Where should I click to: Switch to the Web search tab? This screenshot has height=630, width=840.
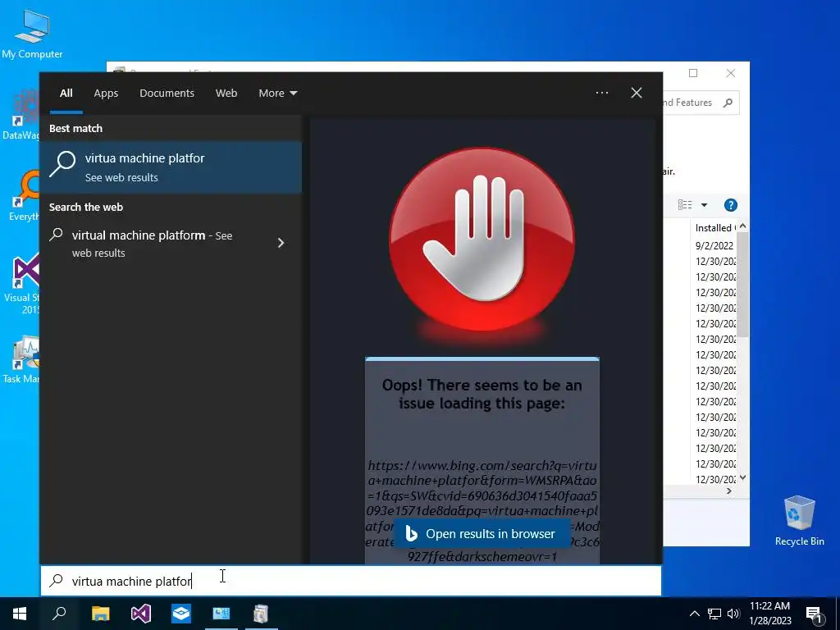pos(226,94)
